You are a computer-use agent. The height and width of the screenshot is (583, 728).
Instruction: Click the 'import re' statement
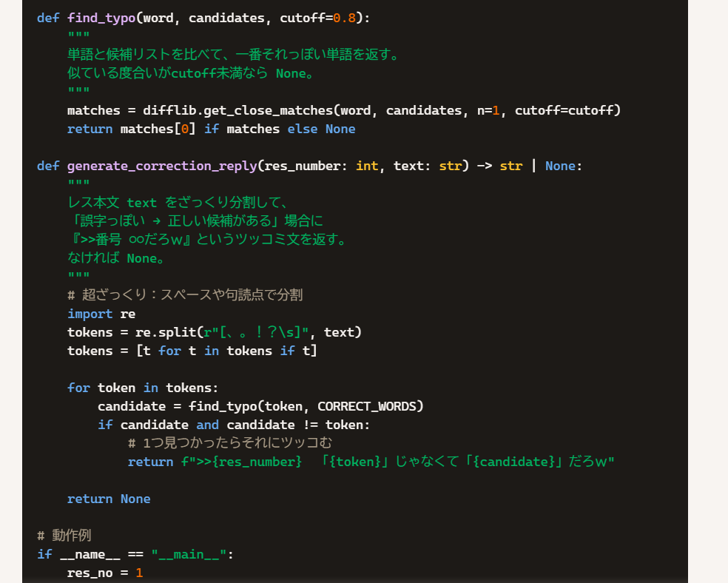(101, 314)
